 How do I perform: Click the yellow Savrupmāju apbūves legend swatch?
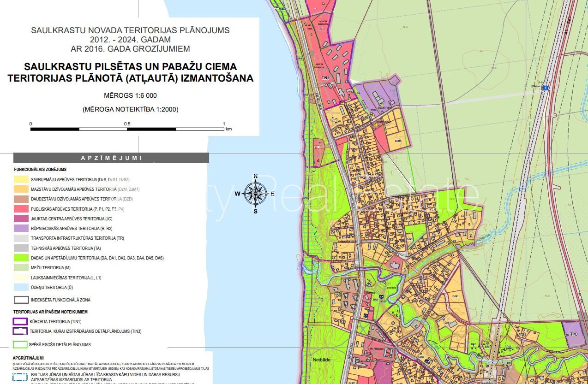coord(21,179)
